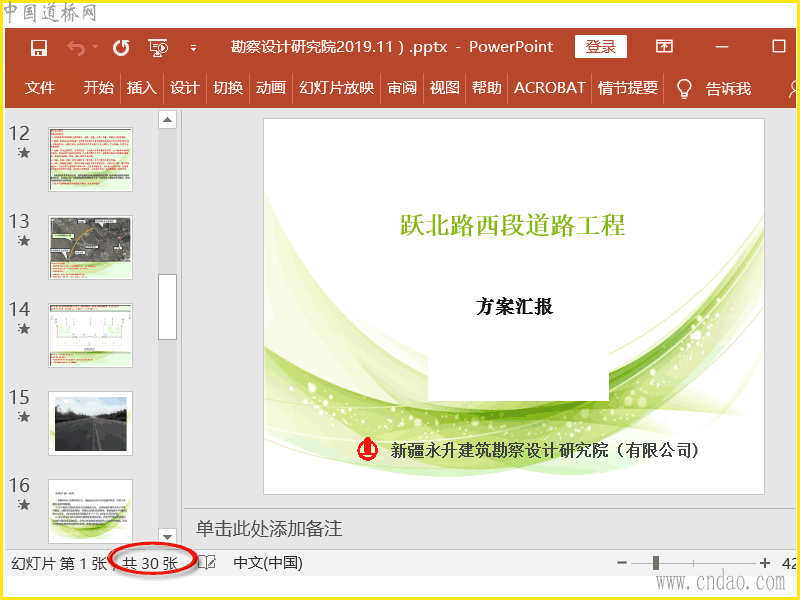Viewport: 800px width, 600px height.
Task: Open the Undo history dropdown arrow
Action: [95, 47]
